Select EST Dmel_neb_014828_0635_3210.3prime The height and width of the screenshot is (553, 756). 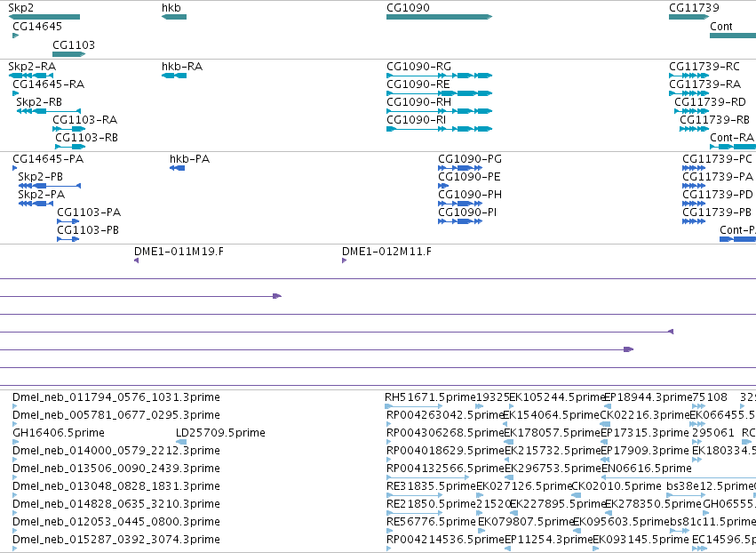point(116,505)
